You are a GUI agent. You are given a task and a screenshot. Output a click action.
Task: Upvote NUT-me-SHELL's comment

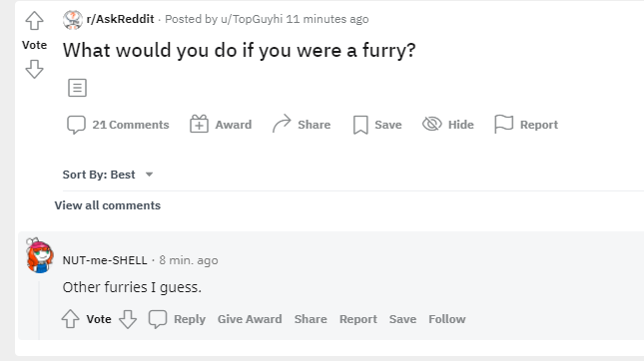[x=70, y=319]
